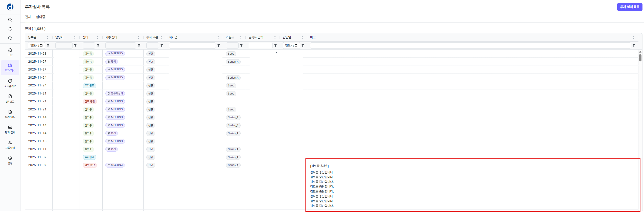
Task: Open notifications bell icon
Action: pos(10,29)
